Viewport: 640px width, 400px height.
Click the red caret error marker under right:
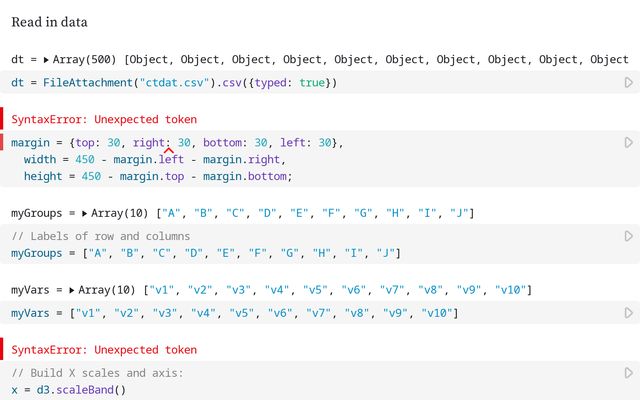(x=169, y=151)
